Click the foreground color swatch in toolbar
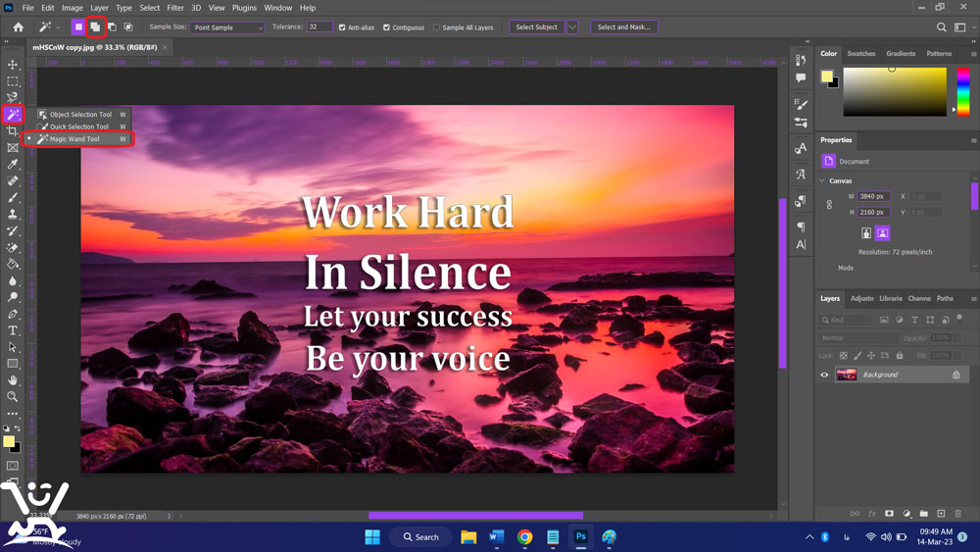The height and width of the screenshot is (552, 980). [x=9, y=441]
